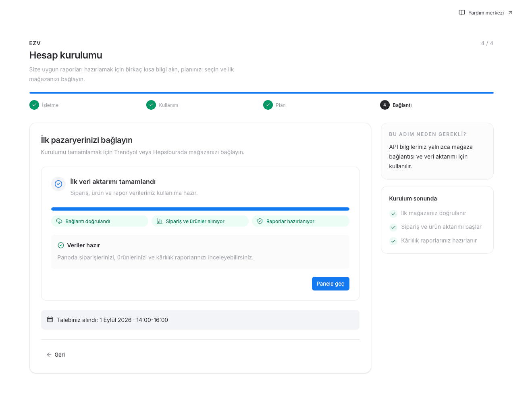Screen dimensions: 532x399
Task: Click the blue data transfer progress bar
Action: pyautogui.click(x=200, y=209)
